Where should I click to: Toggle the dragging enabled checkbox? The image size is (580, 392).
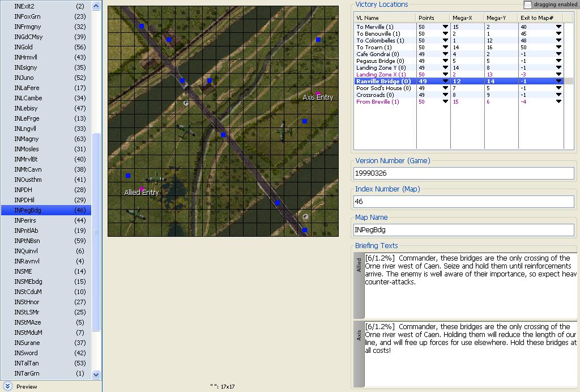tap(527, 5)
